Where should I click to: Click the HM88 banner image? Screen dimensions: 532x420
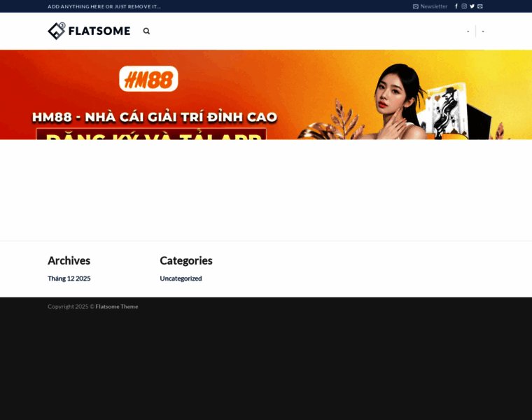[x=266, y=94]
